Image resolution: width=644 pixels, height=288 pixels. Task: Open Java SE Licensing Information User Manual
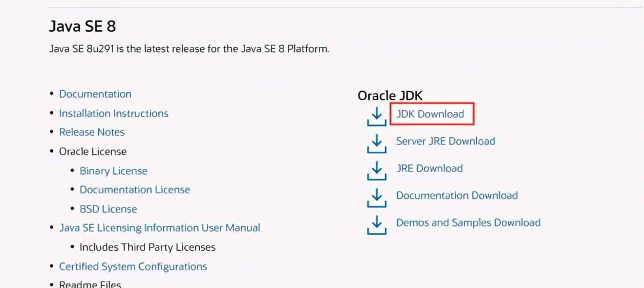160,228
